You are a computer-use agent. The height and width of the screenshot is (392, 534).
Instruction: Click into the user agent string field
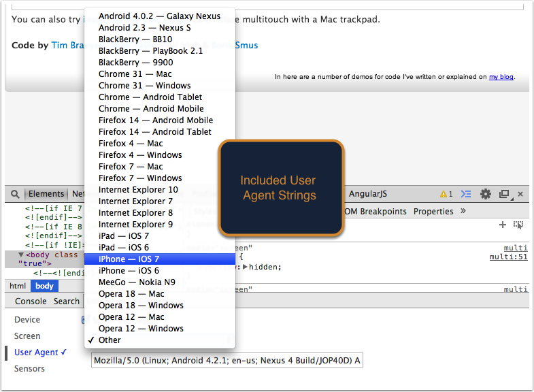(227, 360)
